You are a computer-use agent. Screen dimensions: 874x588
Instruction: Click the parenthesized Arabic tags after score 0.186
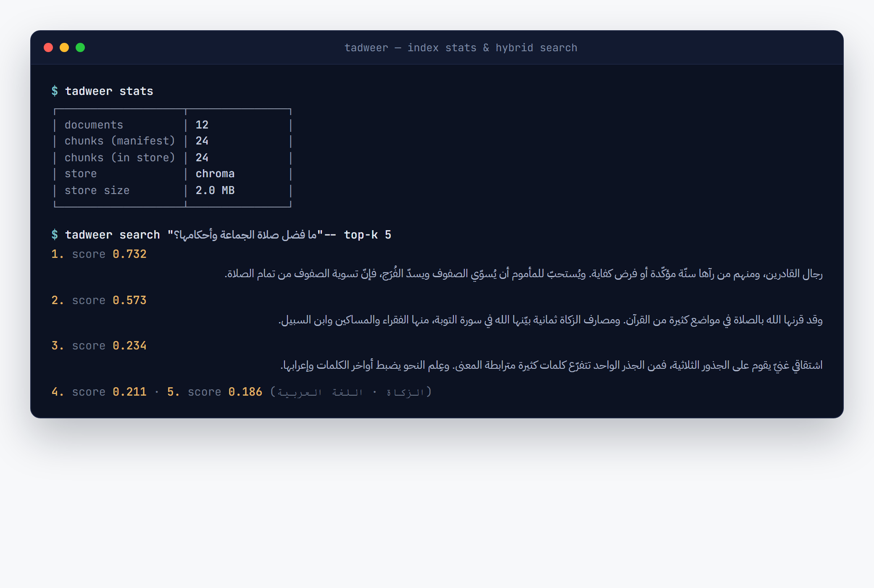(x=351, y=392)
